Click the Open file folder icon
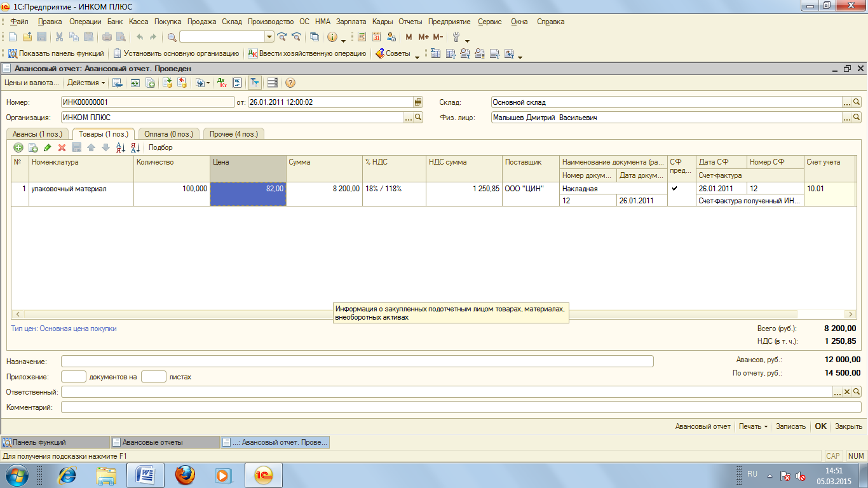 [27, 37]
